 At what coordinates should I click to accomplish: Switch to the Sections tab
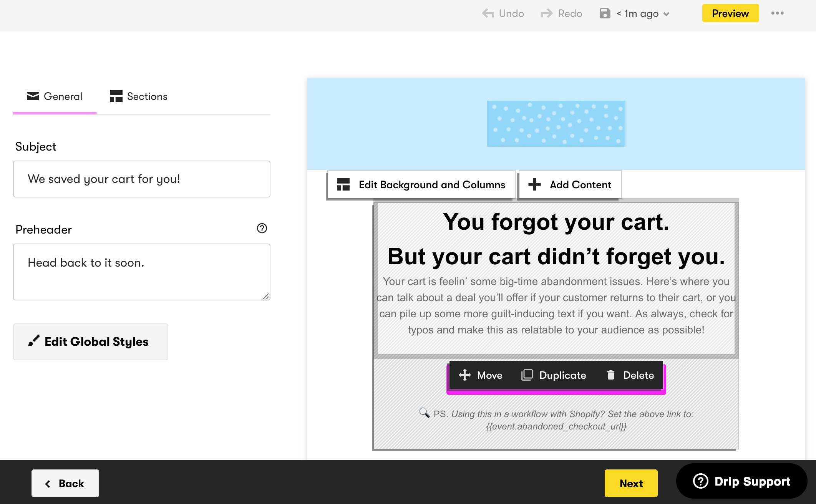[139, 96]
